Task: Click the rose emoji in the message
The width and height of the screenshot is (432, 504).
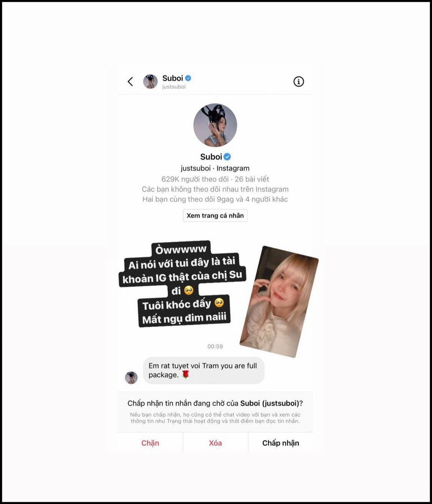Action: click(185, 374)
